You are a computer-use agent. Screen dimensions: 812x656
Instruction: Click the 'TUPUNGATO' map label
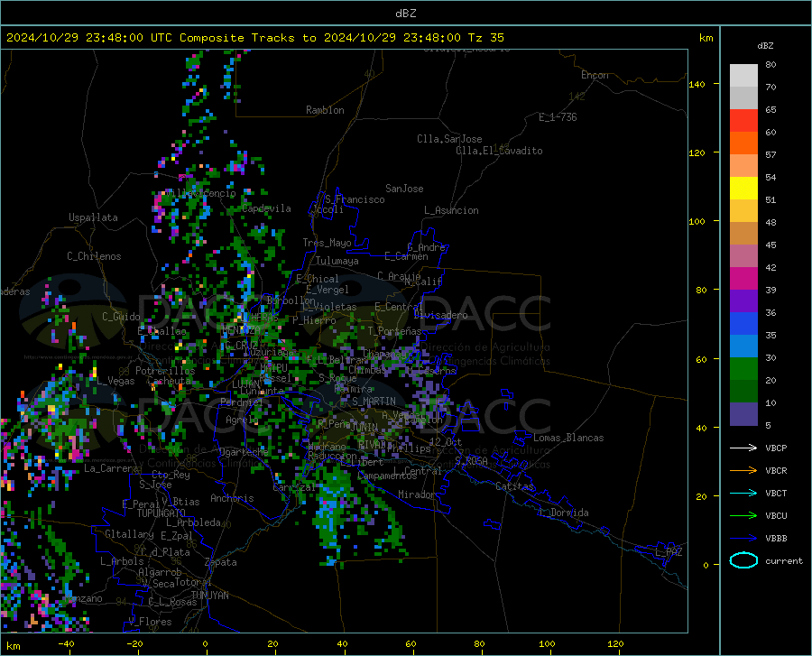point(161,513)
